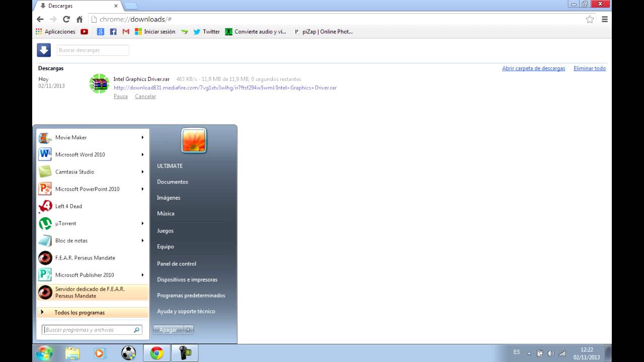Click the Apagar shutdown button
This screenshot has height=362, width=644.
(169, 330)
